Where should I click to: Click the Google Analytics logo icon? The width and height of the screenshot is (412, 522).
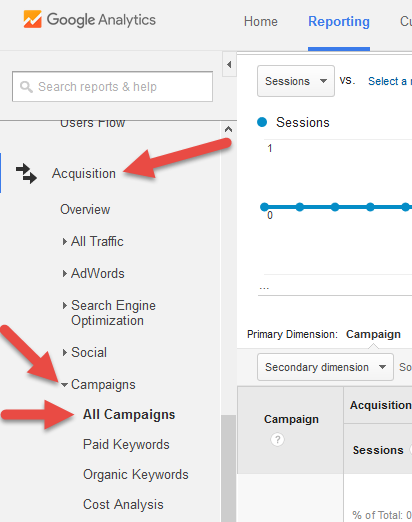(32, 19)
